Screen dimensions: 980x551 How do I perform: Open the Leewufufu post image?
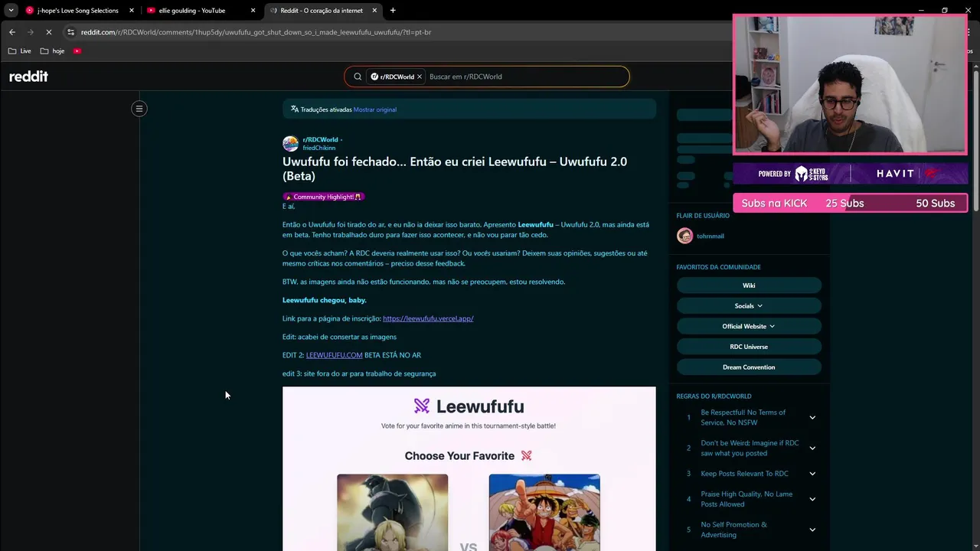[x=469, y=468]
